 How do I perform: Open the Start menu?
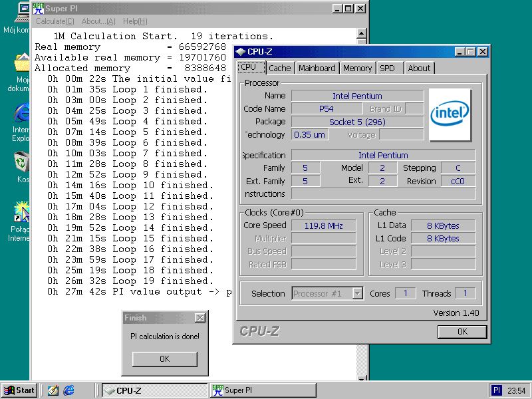coord(19,390)
